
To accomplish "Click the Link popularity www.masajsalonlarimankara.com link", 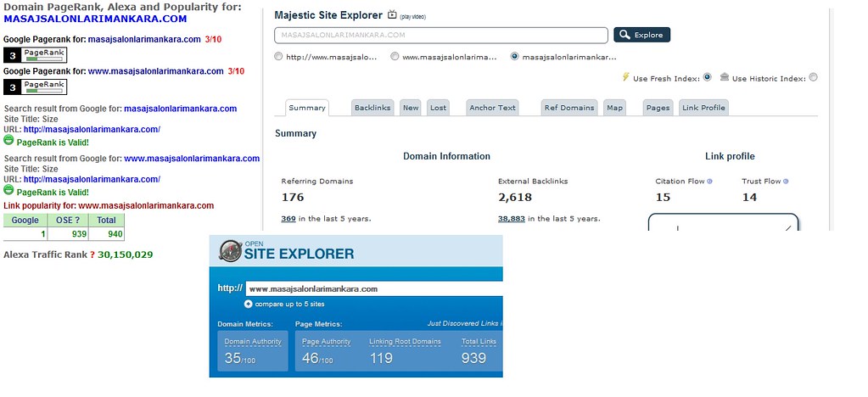I will tap(146, 206).
